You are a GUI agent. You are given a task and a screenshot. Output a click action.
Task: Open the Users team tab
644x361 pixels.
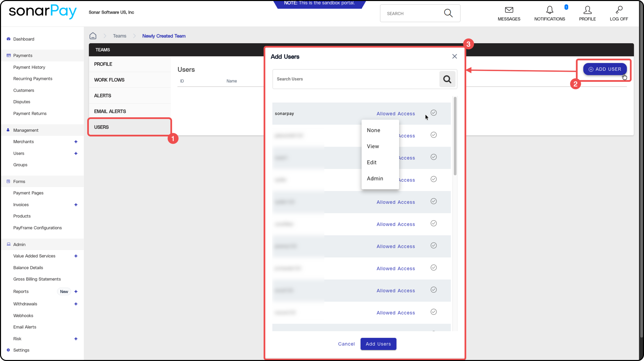click(x=130, y=127)
